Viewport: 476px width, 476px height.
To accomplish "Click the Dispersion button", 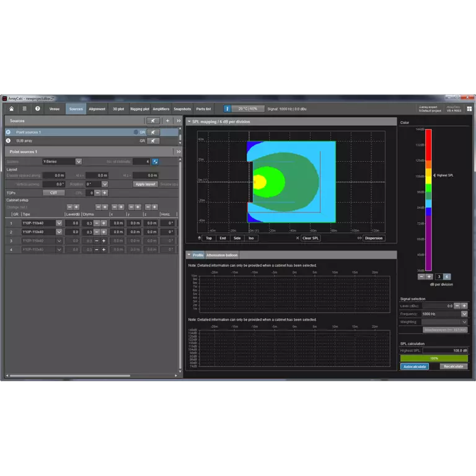I will coord(374,238).
